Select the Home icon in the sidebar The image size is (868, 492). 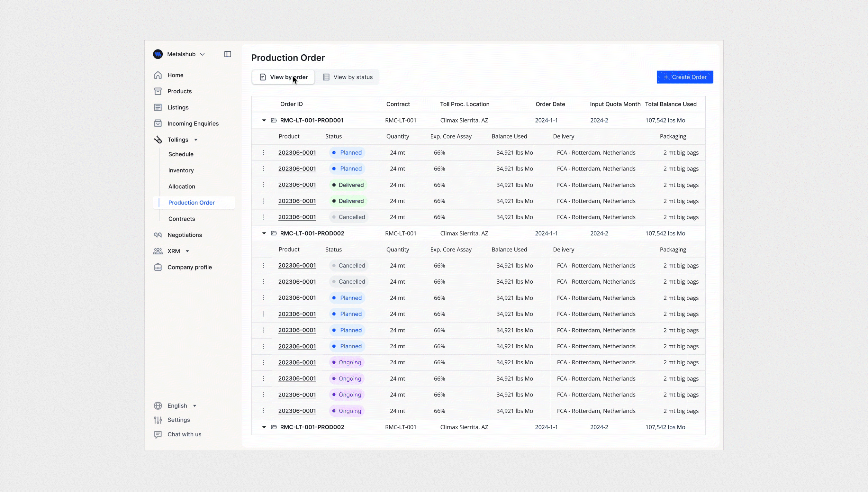pyautogui.click(x=158, y=75)
